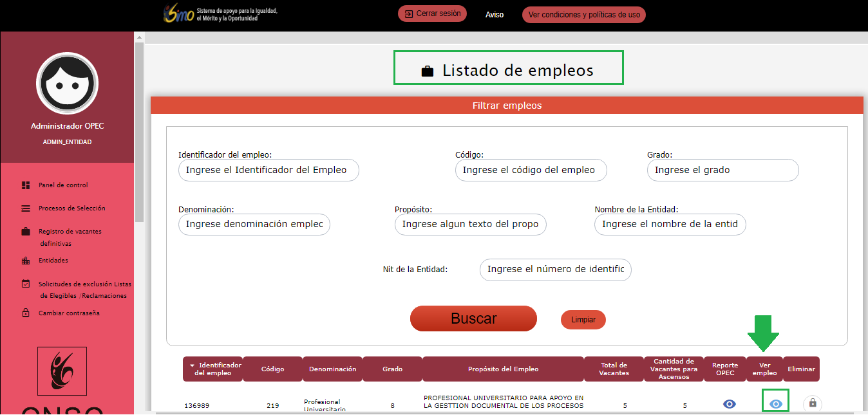This screenshot has width=868, height=415.
Task: Focus the Identificador del empleo input field
Action: (x=268, y=171)
